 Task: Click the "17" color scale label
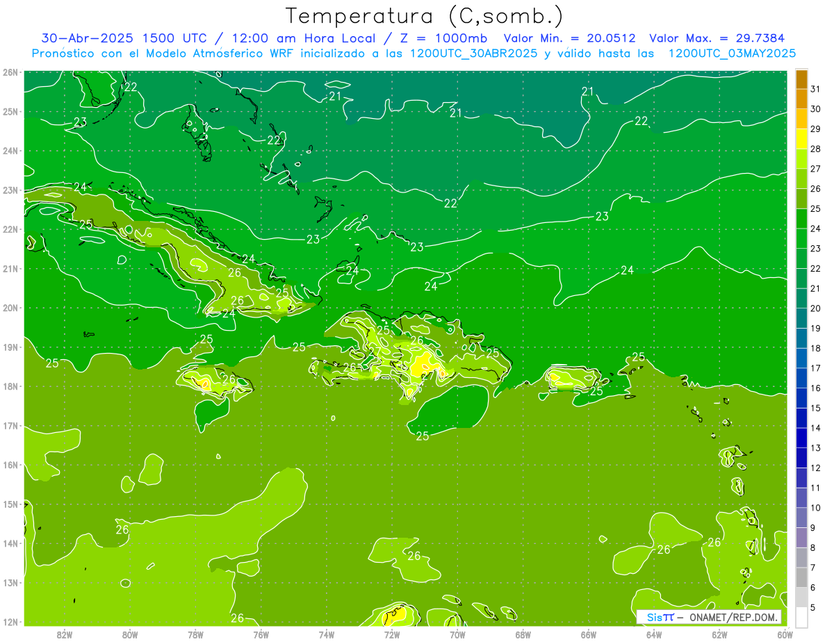(815, 368)
